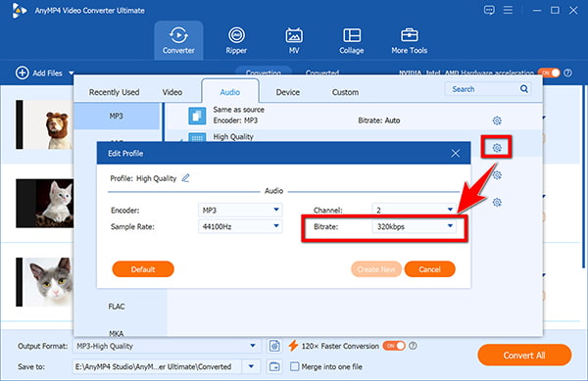Screen dimensions: 588x381
Task: Select the white kitten video thumbnail
Action: point(44,203)
